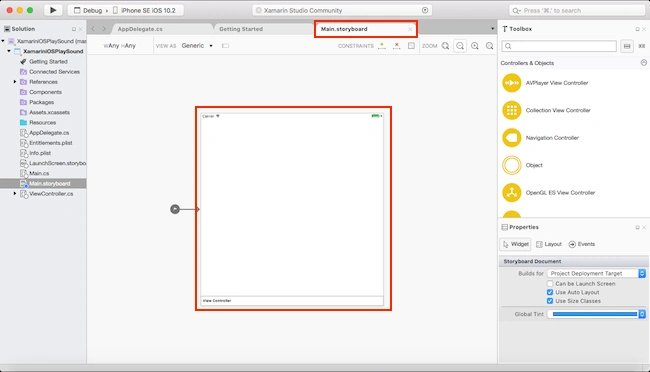Show Events properties section
Image resolution: width=650 pixels, height=372 pixels.
pos(582,244)
